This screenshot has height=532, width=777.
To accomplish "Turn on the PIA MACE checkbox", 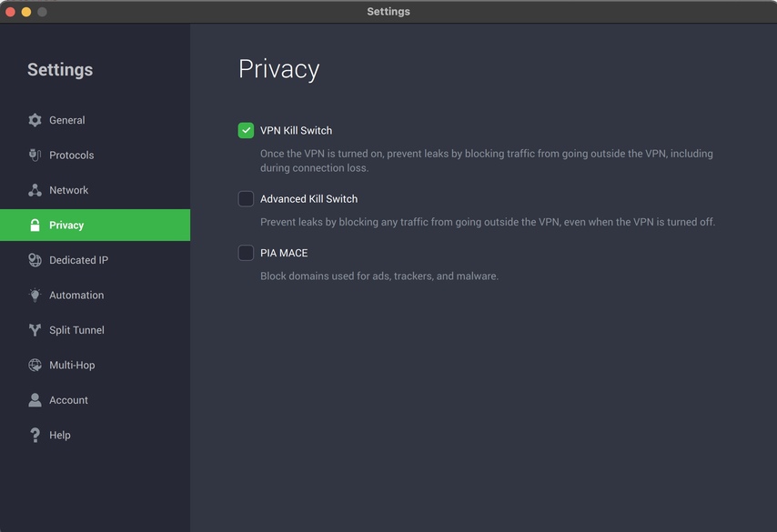I will (x=246, y=253).
